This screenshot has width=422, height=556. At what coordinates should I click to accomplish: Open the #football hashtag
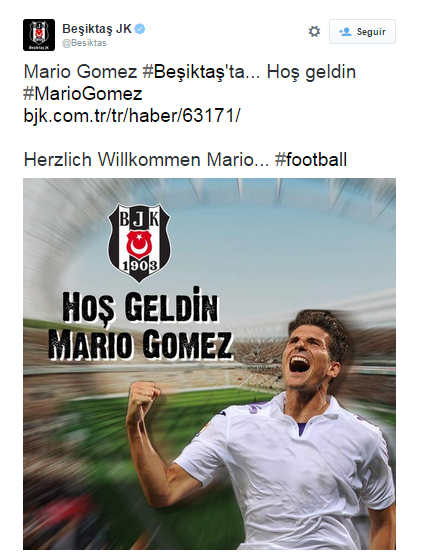[311, 160]
